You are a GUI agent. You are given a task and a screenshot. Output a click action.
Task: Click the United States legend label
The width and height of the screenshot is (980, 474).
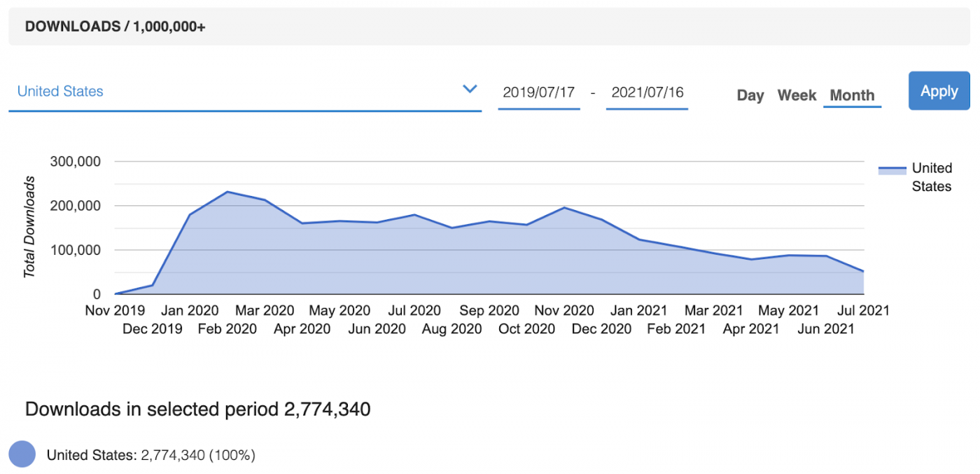932,177
